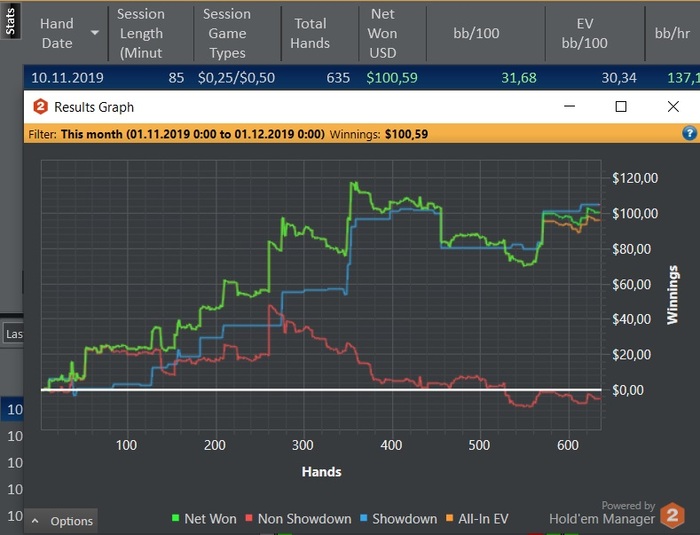The height and width of the screenshot is (535, 700).
Task: Toggle the Non Showdown legend series
Action: click(x=298, y=518)
